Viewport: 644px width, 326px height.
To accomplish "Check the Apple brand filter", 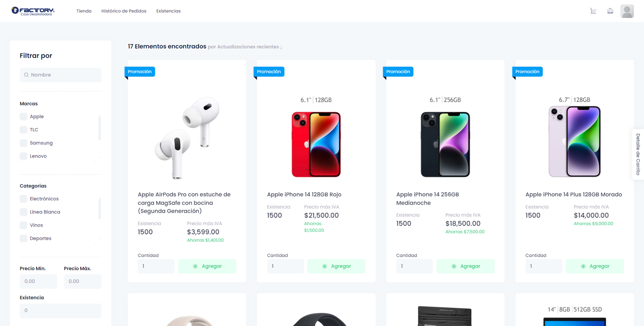I will coord(24,116).
